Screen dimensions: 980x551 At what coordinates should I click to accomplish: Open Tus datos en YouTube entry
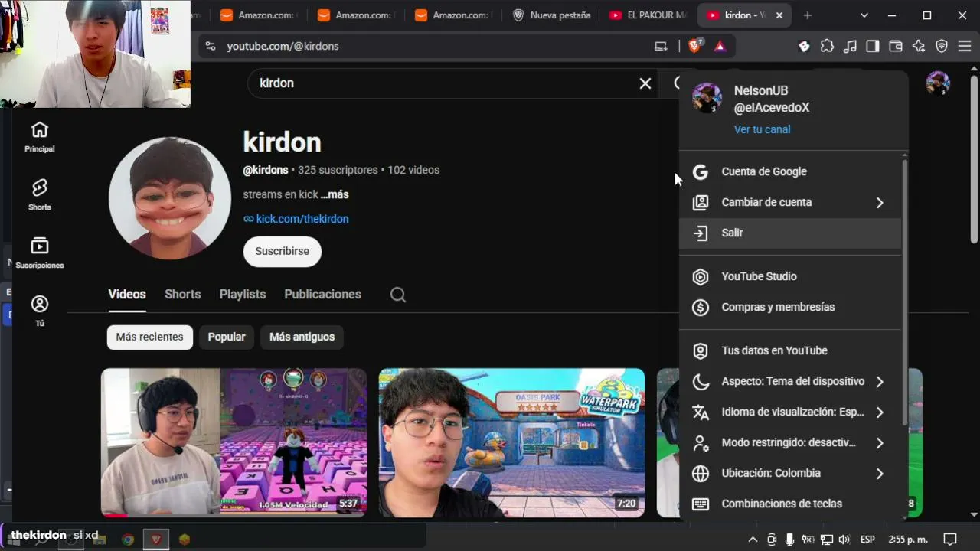click(x=789, y=350)
